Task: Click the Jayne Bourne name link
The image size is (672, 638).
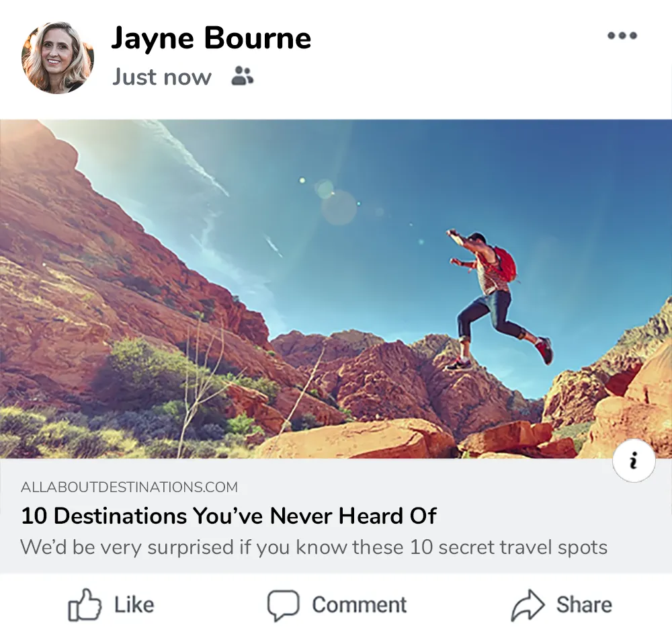Action: tap(211, 38)
